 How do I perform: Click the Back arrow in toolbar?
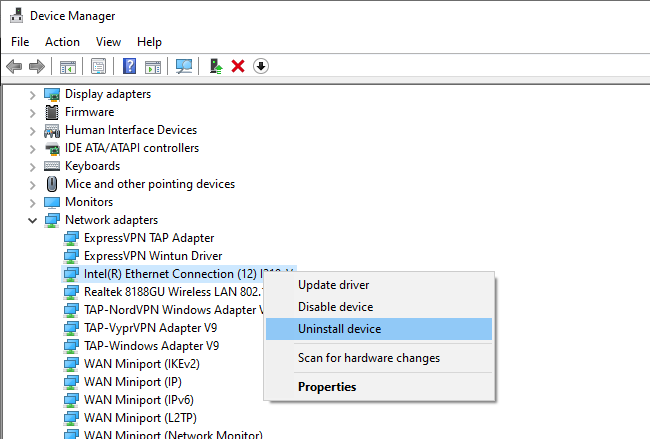pos(14,66)
